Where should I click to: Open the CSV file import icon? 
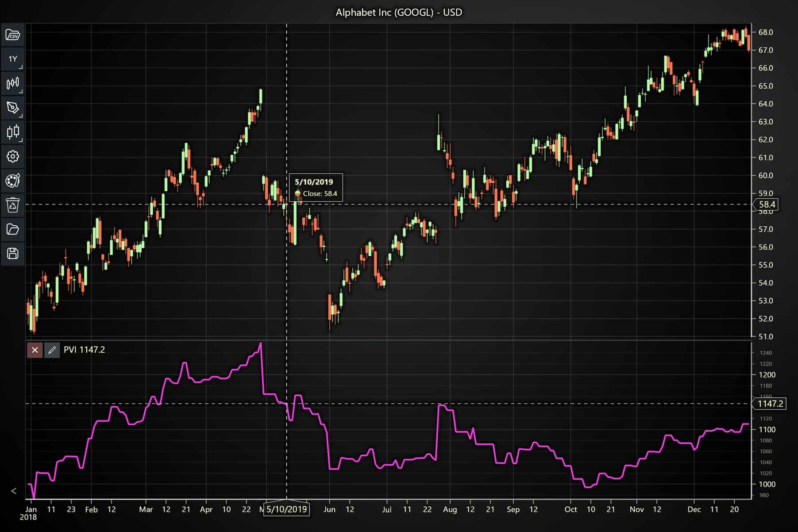click(12, 35)
